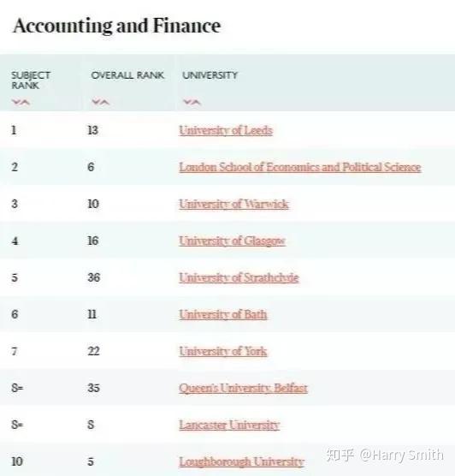
Task: Visit University of Warwick page
Action: point(233,204)
